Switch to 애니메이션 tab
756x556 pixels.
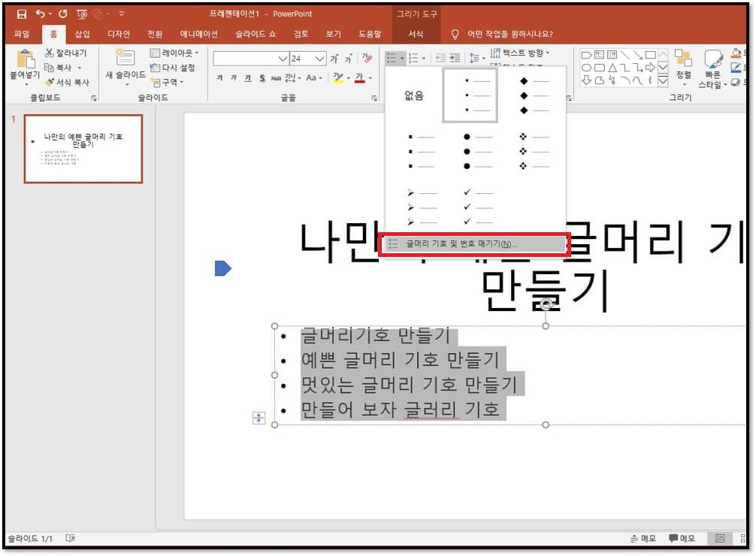click(x=198, y=34)
